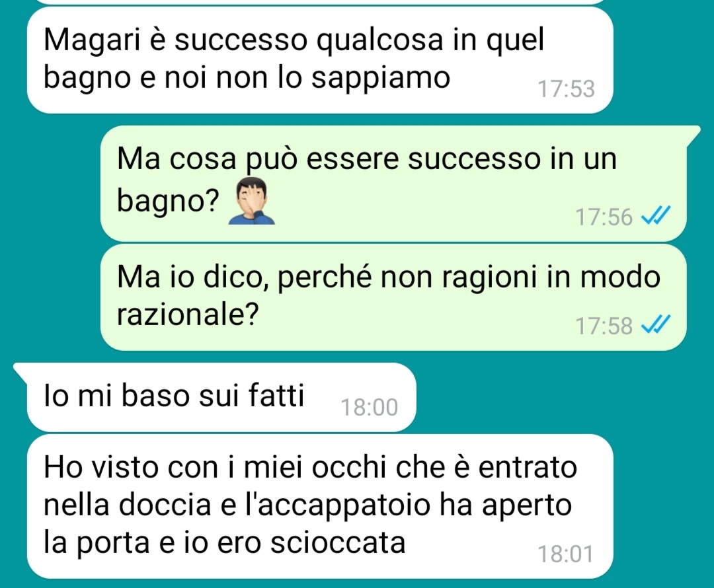Viewport: 714px width, 588px height.
Task: Tap the word 'scioccata' in the last message
Action: 337,543
